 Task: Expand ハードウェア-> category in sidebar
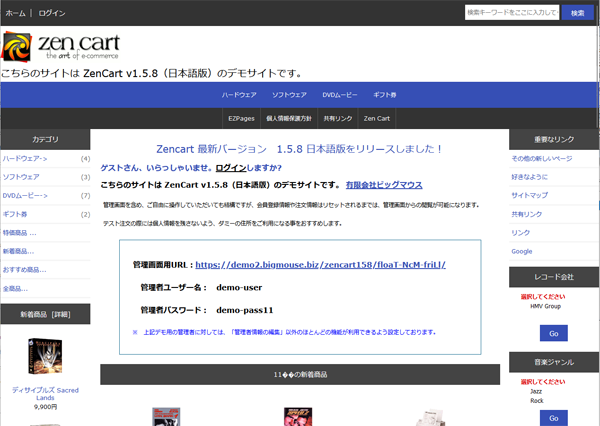pyautogui.click(x=25, y=158)
